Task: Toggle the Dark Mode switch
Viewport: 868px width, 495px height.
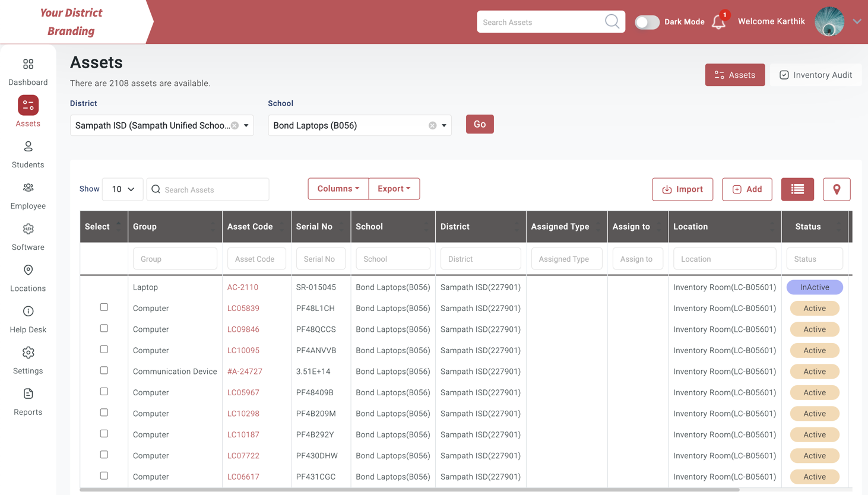Action: [647, 22]
